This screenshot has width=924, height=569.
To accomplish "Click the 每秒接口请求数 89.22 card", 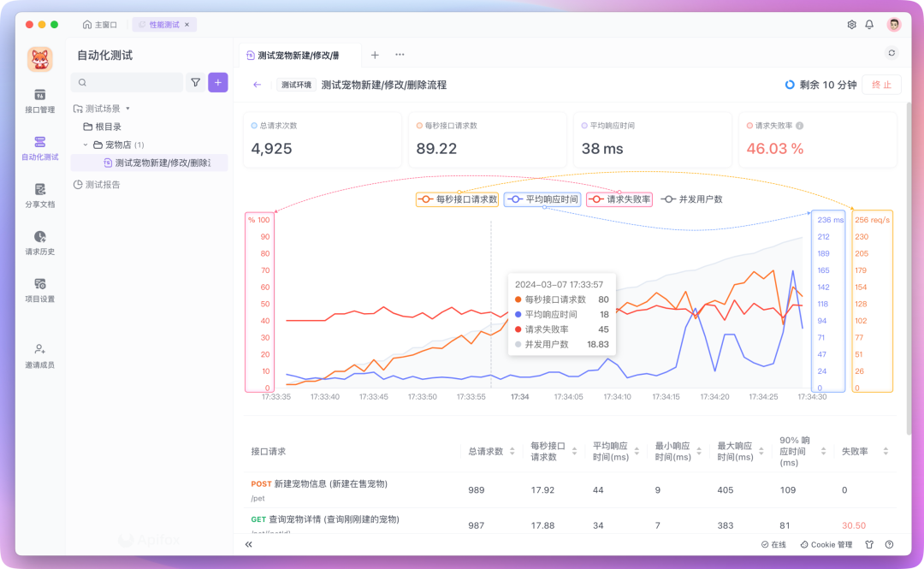I will tap(488, 139).
